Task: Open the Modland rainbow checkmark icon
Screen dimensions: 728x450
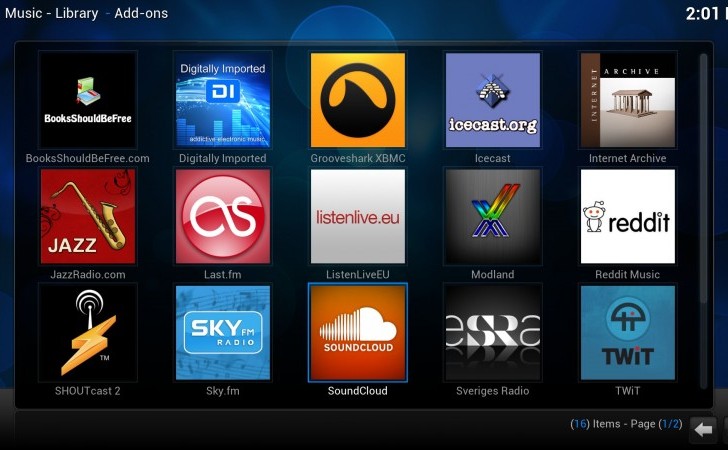Action: coord(493,216)
